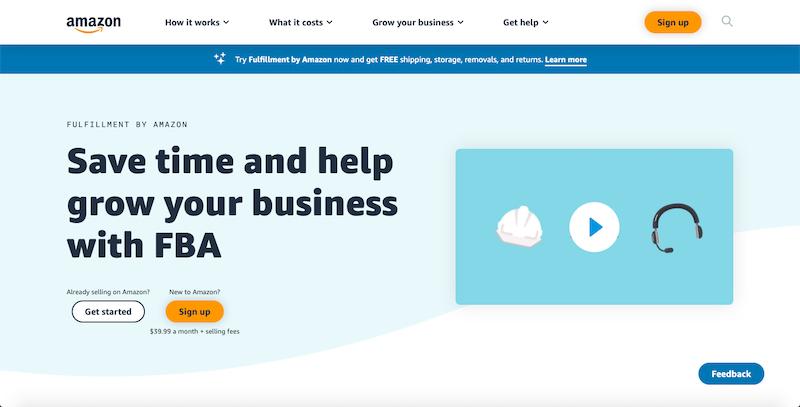
Task: Click Sign up under New to Amazon
Action: click(x=194, y=312)
